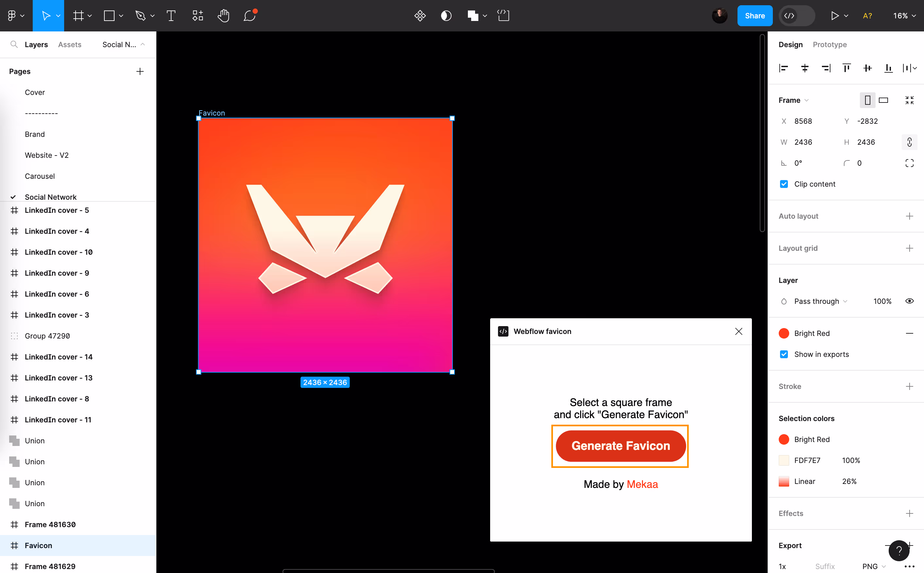Align top edges
This screenshot has height=573, width=924.
pyautogui.click(x=846, y=68)
